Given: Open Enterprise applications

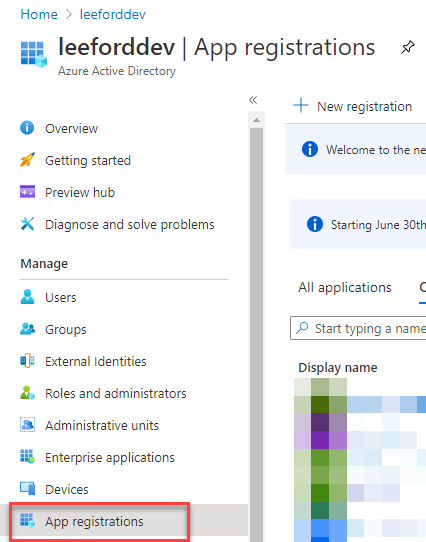Looking at the screenshot, I should pos(110,458).
